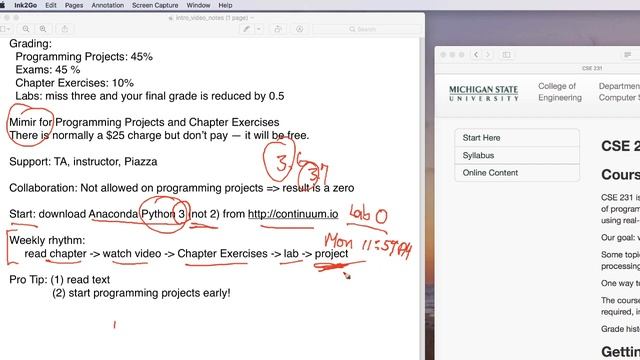Open the Syllabus page link

pyautogui.click(x=517, y=156)
